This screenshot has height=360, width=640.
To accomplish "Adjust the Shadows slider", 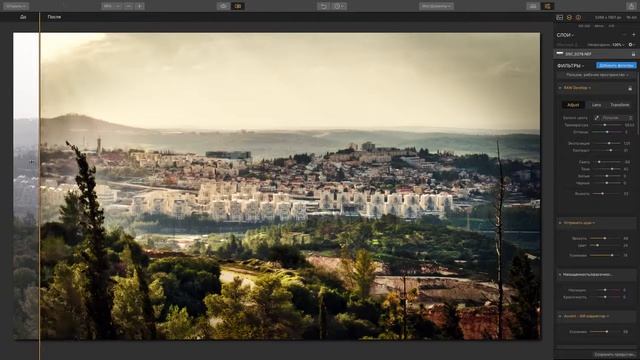I will (x=606, y=169).
